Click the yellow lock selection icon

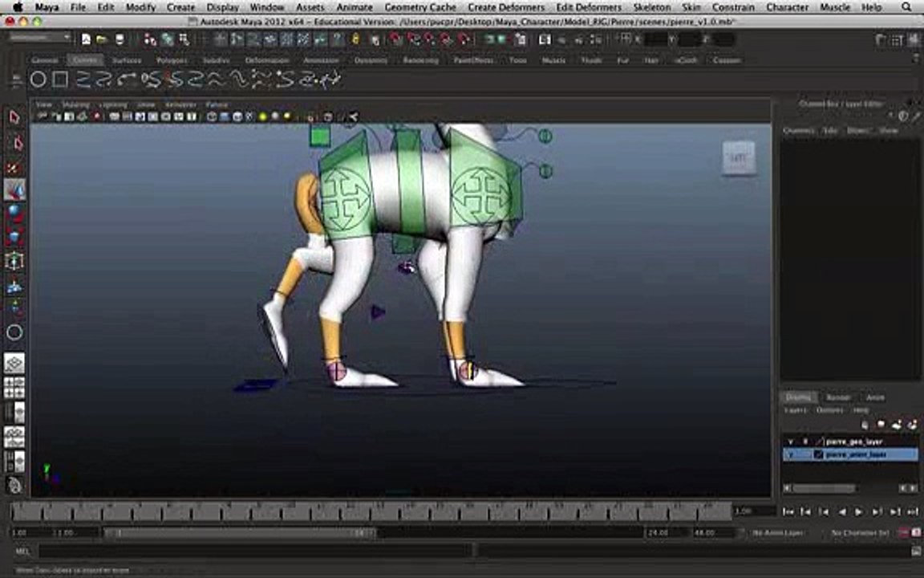point(355,39)
